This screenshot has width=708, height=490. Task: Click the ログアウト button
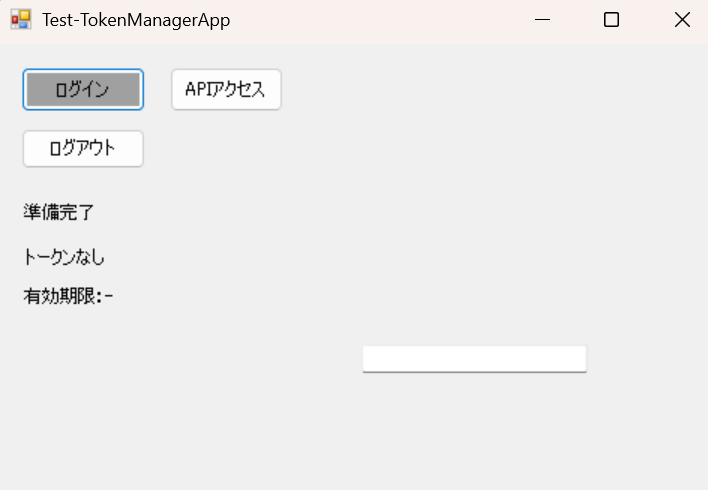click(83, 149)
